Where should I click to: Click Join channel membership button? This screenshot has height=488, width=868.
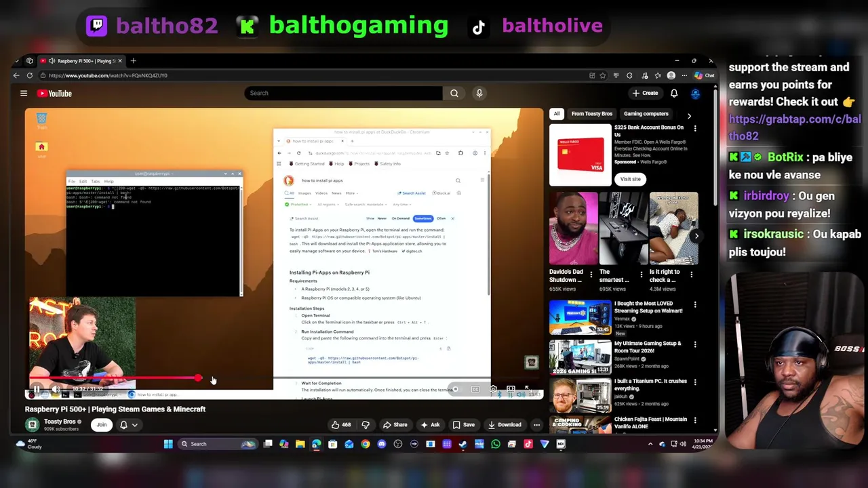102,425
